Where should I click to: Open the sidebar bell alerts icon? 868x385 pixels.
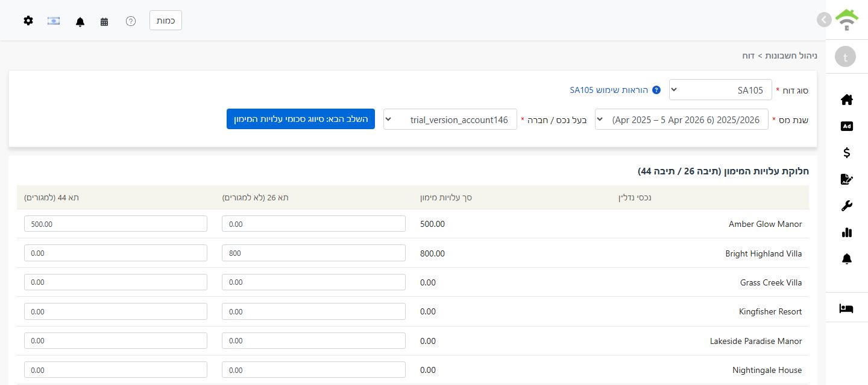tap(846, 259)
